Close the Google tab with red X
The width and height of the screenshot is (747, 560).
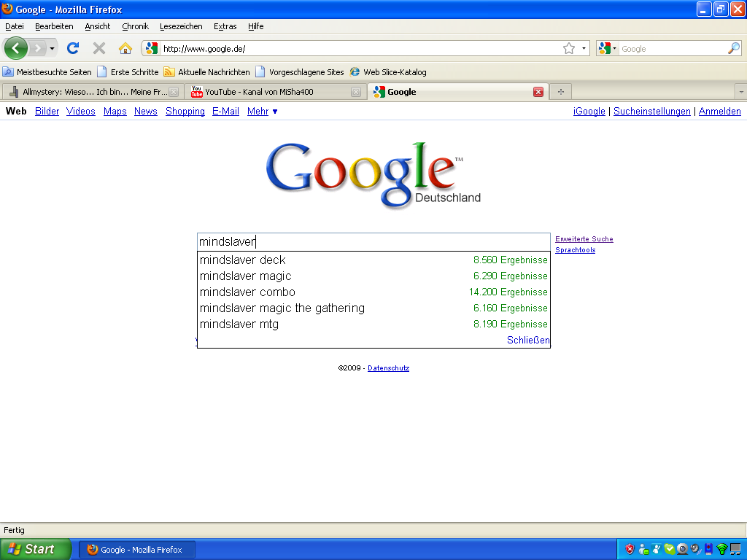tap(538, 92)
